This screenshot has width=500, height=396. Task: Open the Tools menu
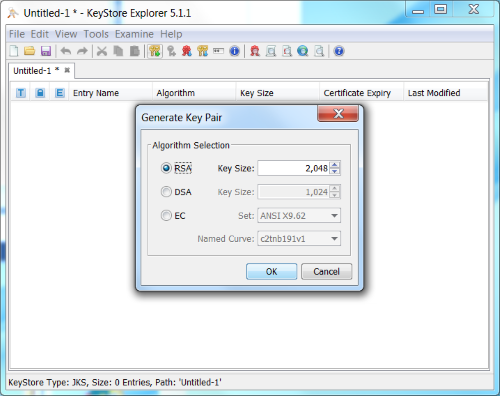96,34
